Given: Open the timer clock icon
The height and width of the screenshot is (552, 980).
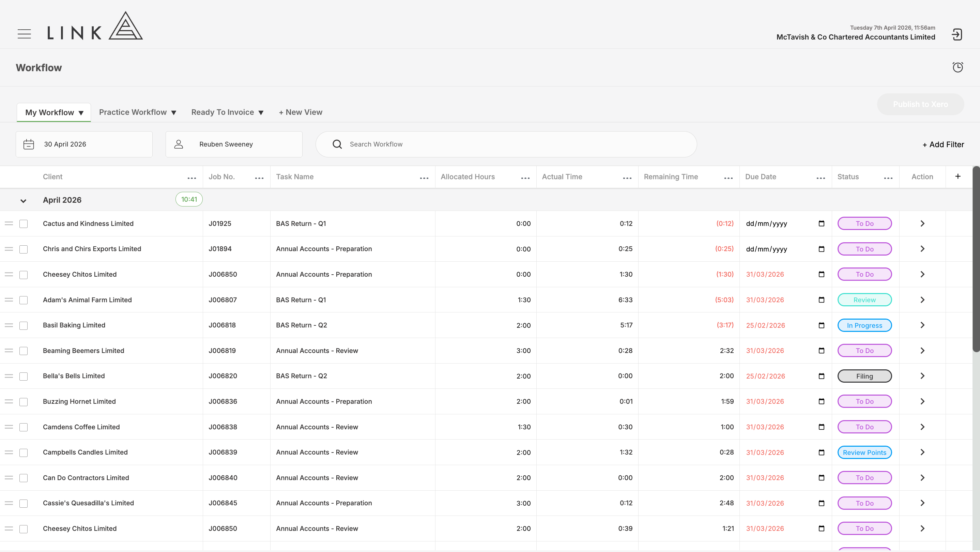Looking at the screenshot, I should coord(958,67).
